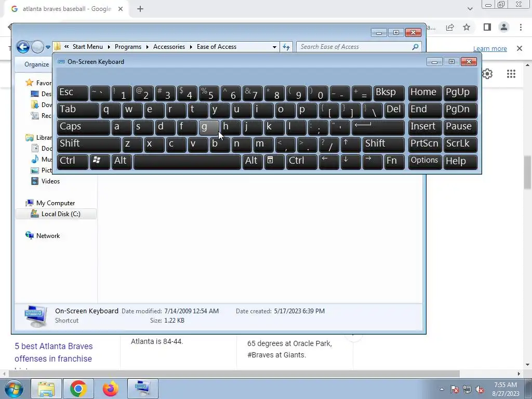The height and width of the screenshot is (399, 532).
Task: Open the address bar history dropdown
Action: (274, 47)
